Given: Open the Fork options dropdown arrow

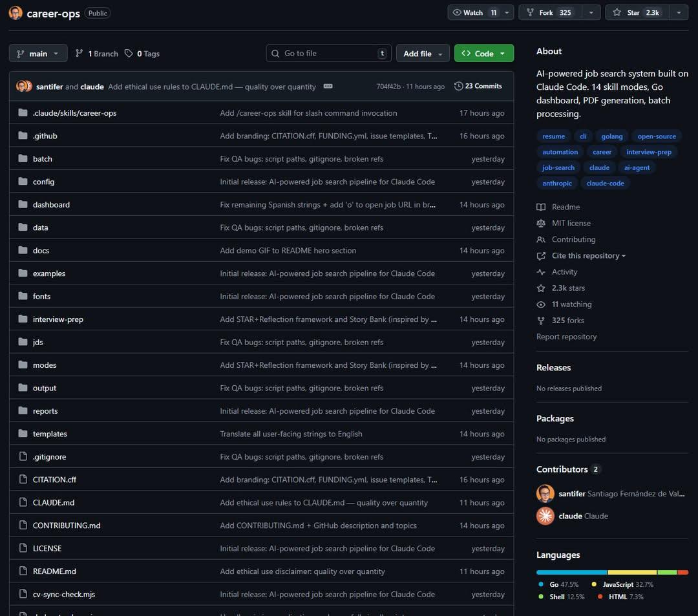Looking at the screenshot, I should 591,12.
